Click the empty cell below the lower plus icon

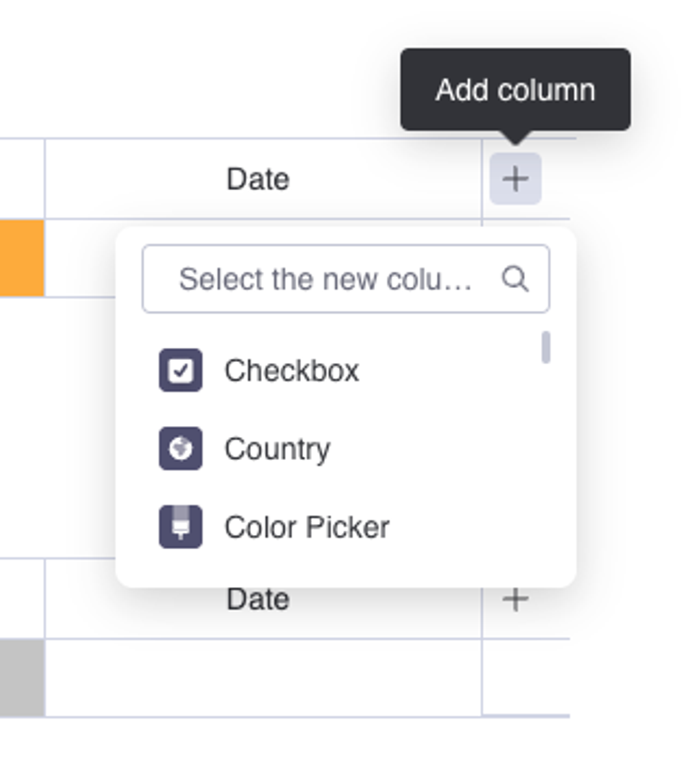pos(525,678)
